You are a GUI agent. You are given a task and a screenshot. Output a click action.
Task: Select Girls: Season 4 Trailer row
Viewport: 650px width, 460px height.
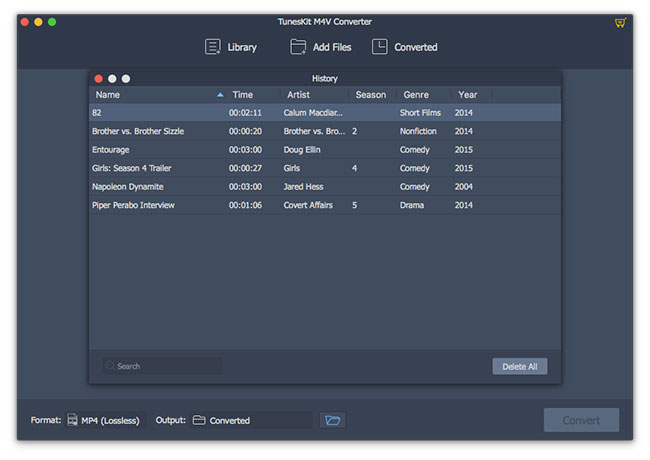coord(325,168)
